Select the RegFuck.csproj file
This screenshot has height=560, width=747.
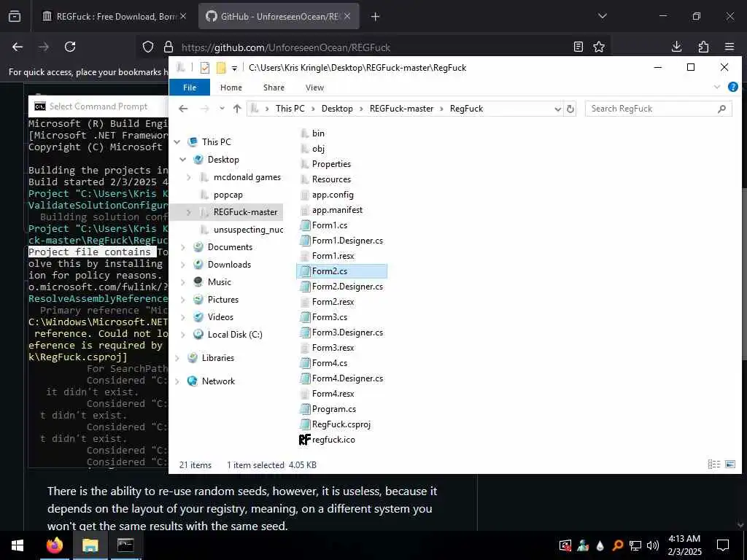(x=341, y=424)
